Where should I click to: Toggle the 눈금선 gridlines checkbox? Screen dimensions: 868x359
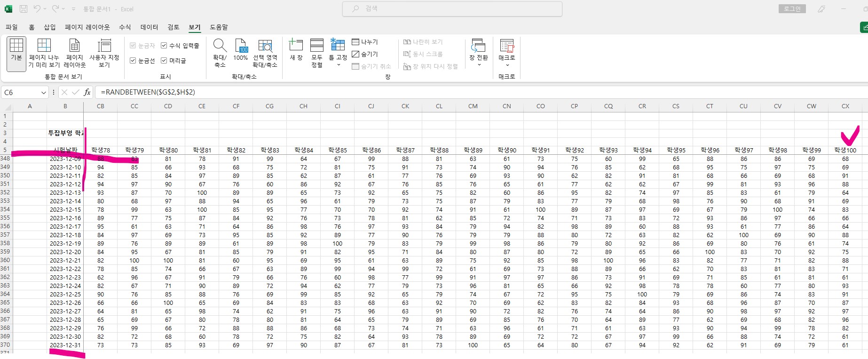(133, 61)
